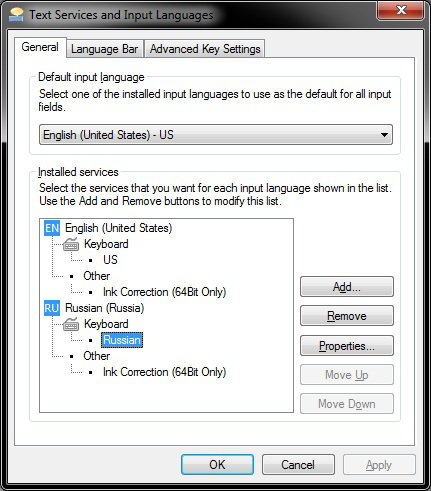
Task: Click the title bar window icon
Action: tap(16, 15)
